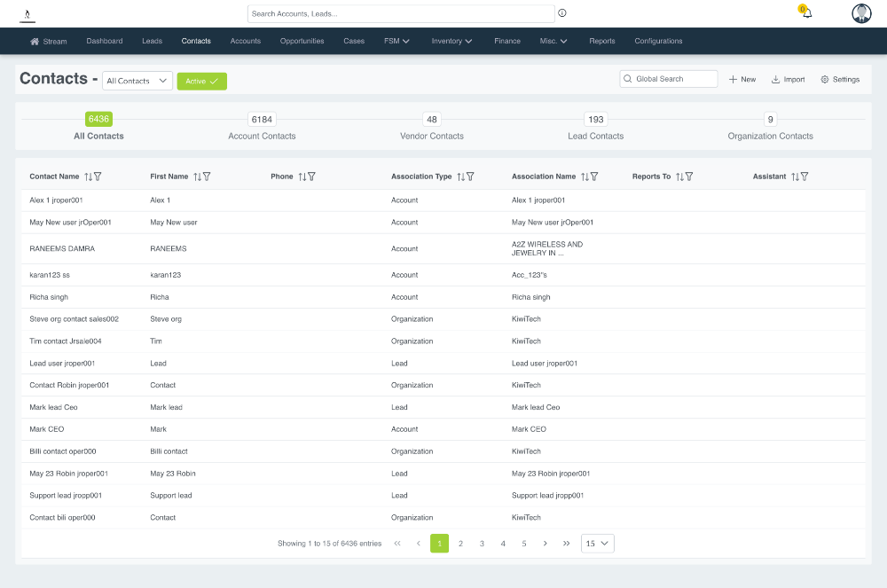Sort by the Phone column arrows
The image size is (887, 588).
click(302, 176)
